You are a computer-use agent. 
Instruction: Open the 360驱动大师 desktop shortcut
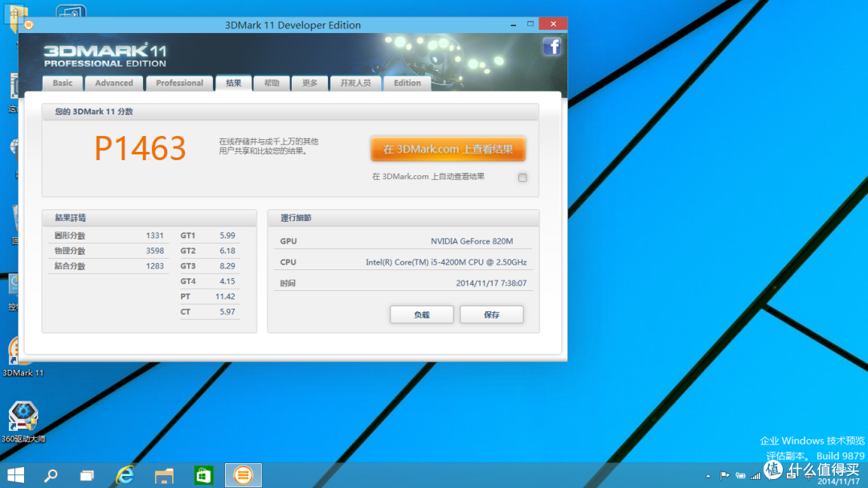[23, 422]
